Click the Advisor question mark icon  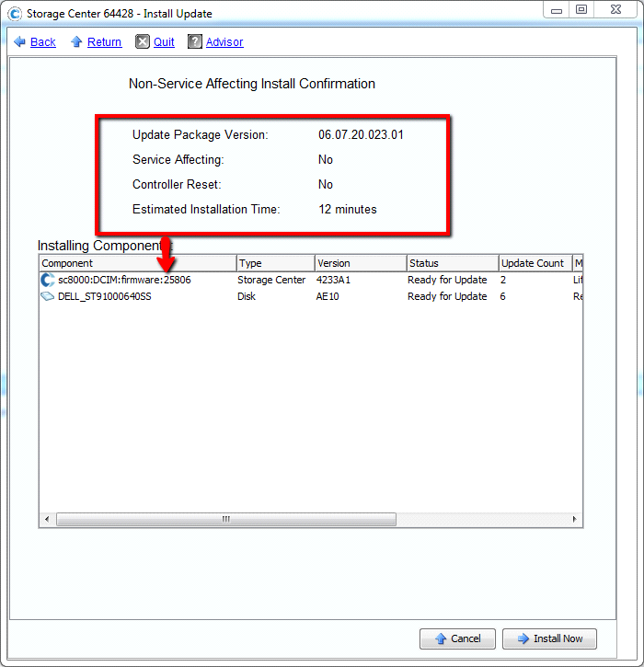tap(195, 41)
